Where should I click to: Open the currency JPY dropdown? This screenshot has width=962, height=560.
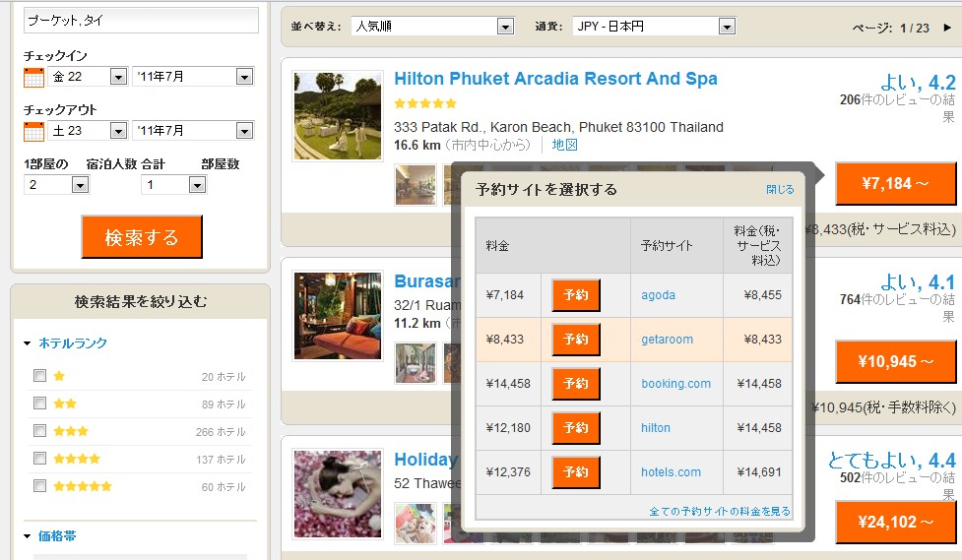pyautogui.click(x=653, y=27)
